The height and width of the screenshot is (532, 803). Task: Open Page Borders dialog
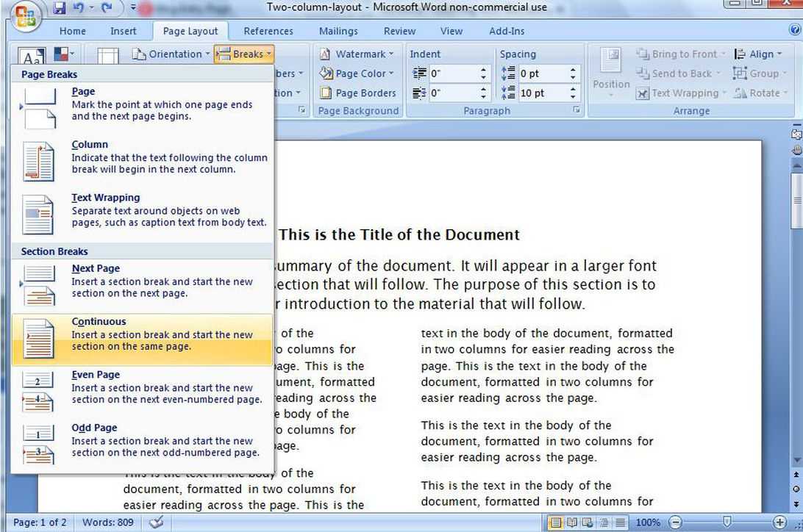[x=358, y=93]
